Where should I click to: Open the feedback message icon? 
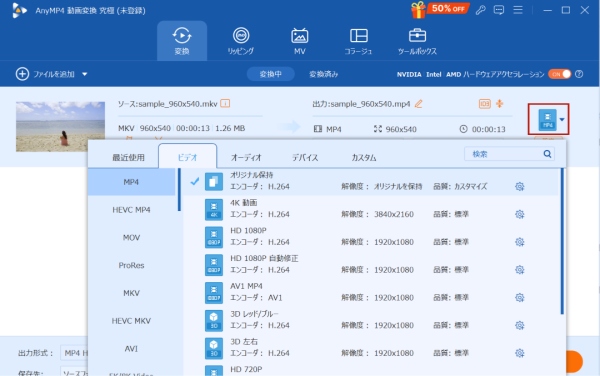click(499, 10)
